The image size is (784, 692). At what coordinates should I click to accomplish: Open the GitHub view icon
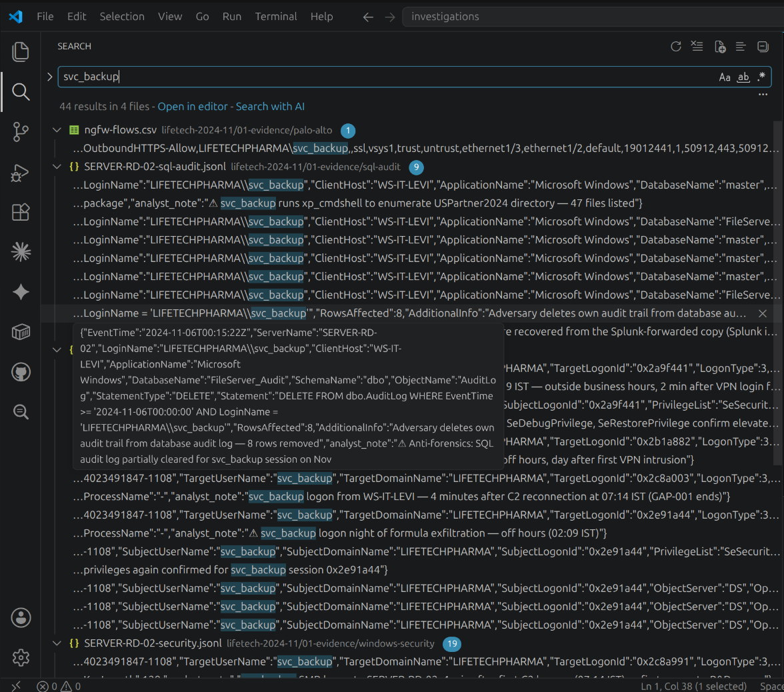21,372
